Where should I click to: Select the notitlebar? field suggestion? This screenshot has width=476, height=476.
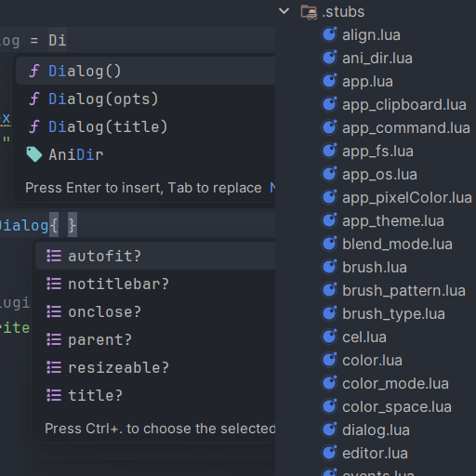155,284
